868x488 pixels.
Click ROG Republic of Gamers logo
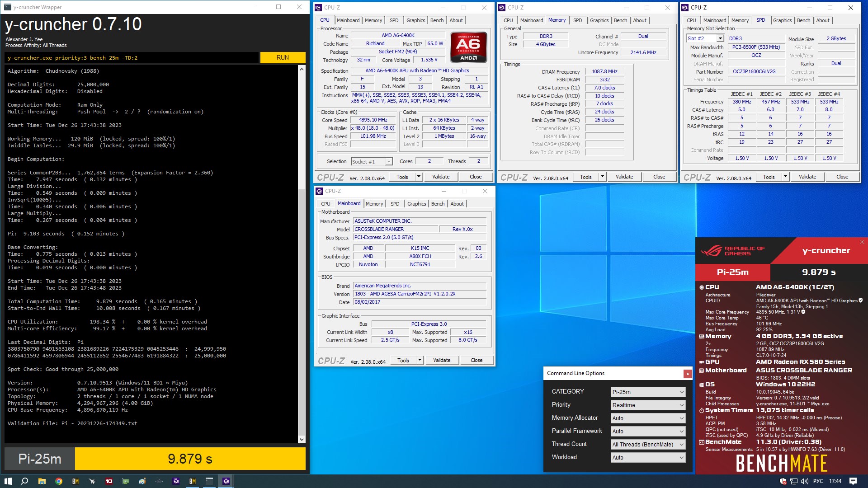[x=733, y=251]
